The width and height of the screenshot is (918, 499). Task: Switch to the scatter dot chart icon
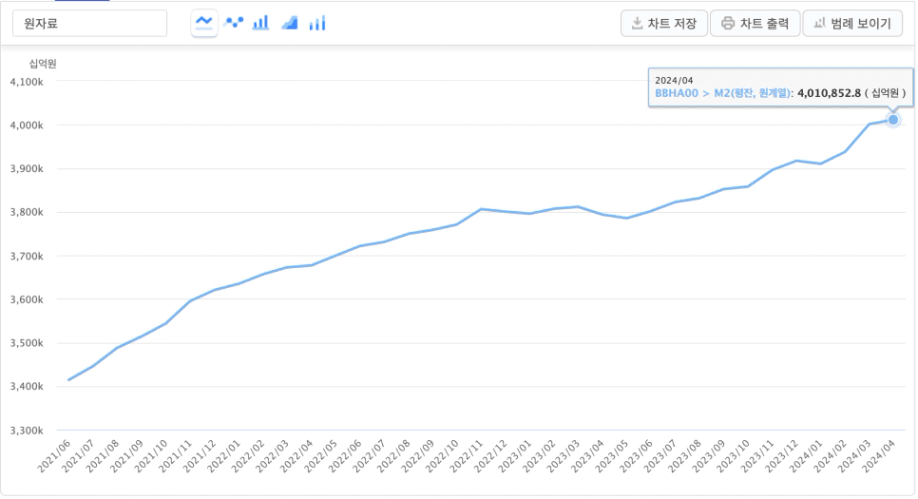pyautogui.click(x=234, y=22)
